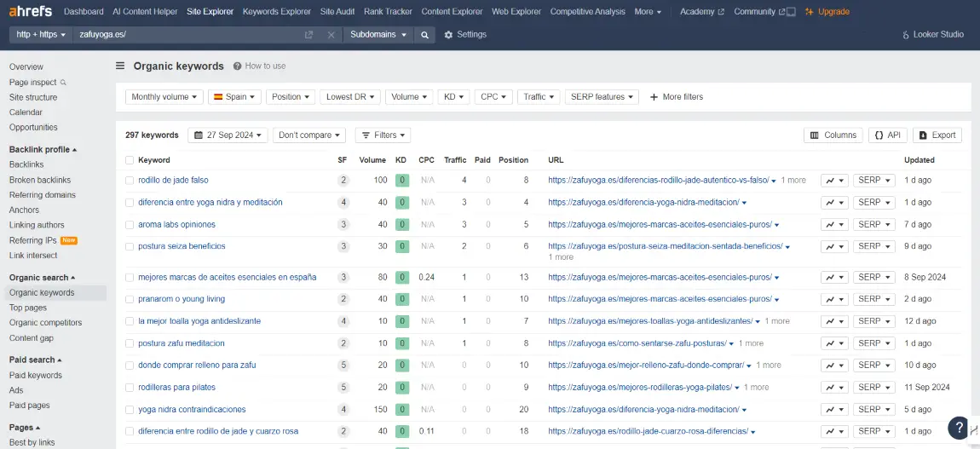Open the Lowest DR filter dropdown
Image resolution: width=980 pixels, height=449 pixels.
click(350, 97)
